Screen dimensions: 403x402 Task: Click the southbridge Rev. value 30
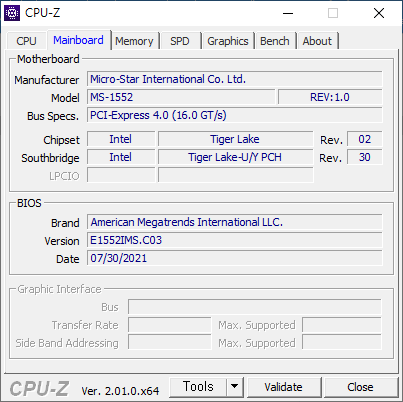point(365,157)
